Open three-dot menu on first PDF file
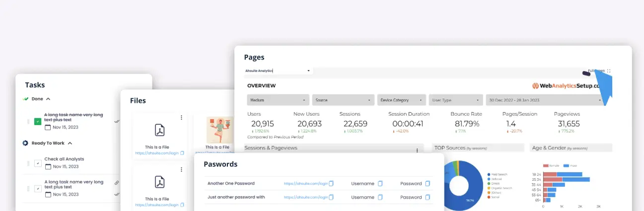 click(x=181, y=118)
